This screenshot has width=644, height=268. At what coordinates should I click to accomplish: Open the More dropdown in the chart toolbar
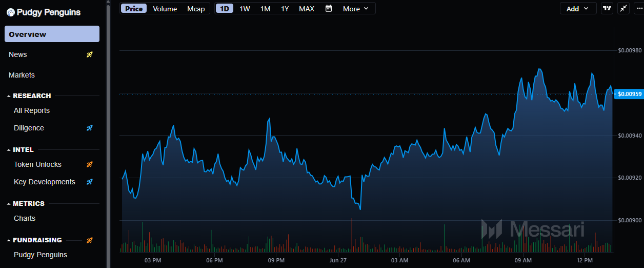pos(356,9)
